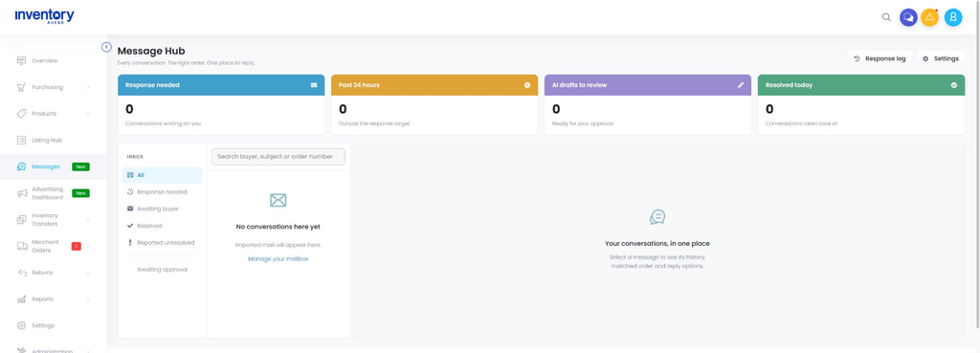Click the Inventory Transfers icon in the sidebar
This screenshot has width=980, height=353.
(22, 219)
